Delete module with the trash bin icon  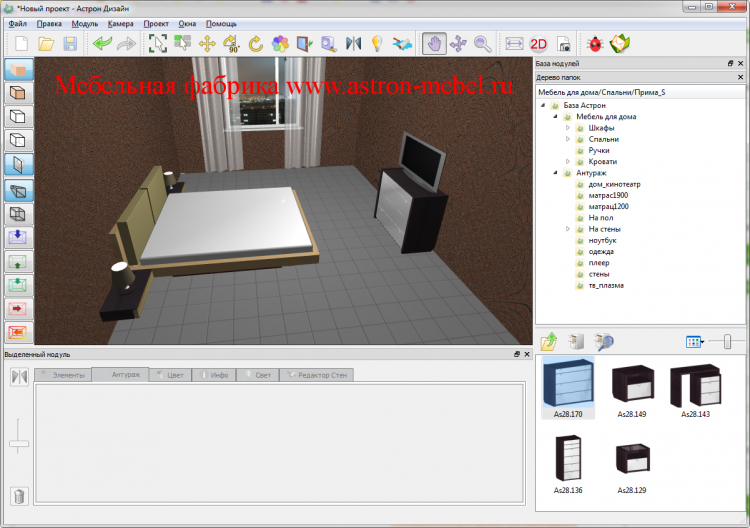[x=19, y=496]
